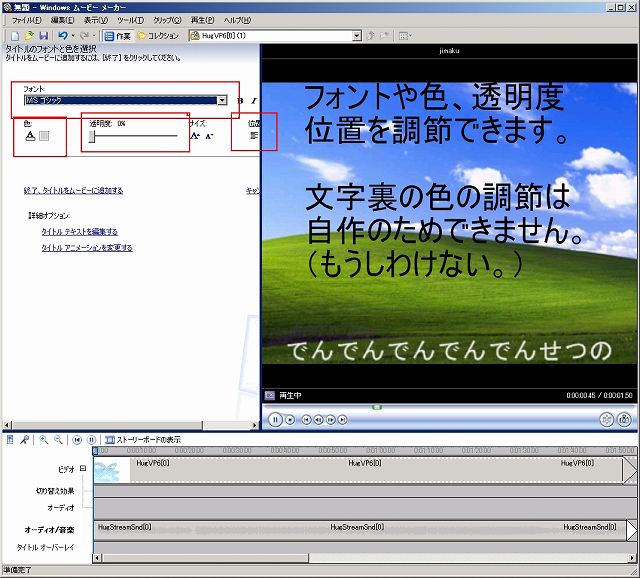Image resolution: width=640 pixels, height=578 pixels.
Task: Toggle Bold title text
Action: (240, 100)
